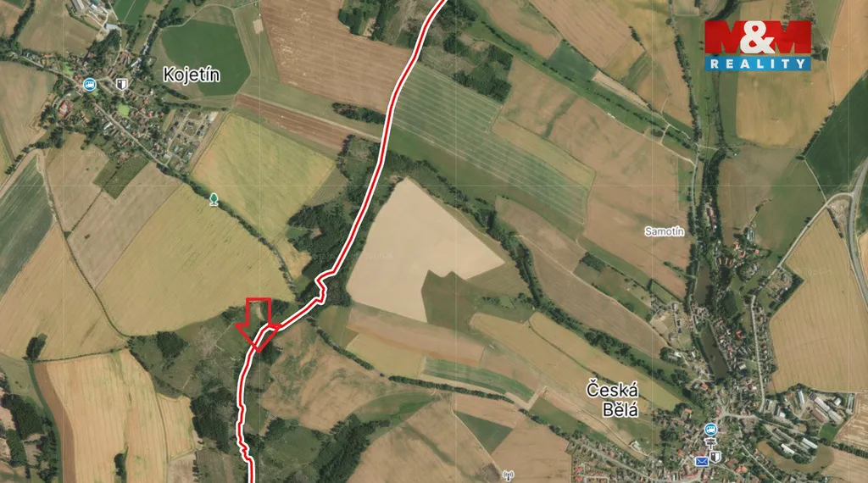Open the blue post office envelope icon
The image size is (868, 483).
(x=701, y=461)
